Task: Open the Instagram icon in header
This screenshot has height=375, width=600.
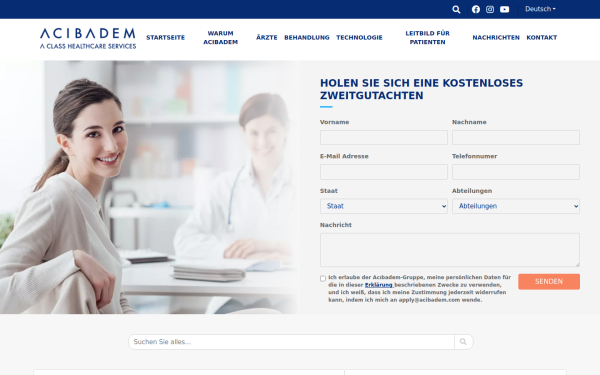Action: click(490, 9)
